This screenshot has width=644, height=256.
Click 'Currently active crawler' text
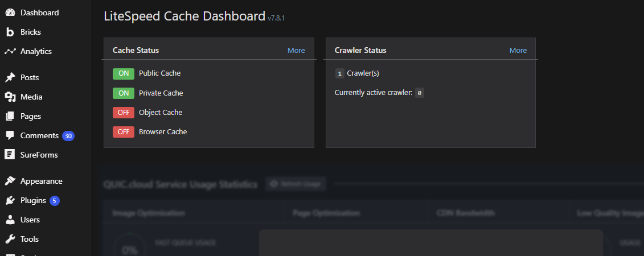click(374, 93)
